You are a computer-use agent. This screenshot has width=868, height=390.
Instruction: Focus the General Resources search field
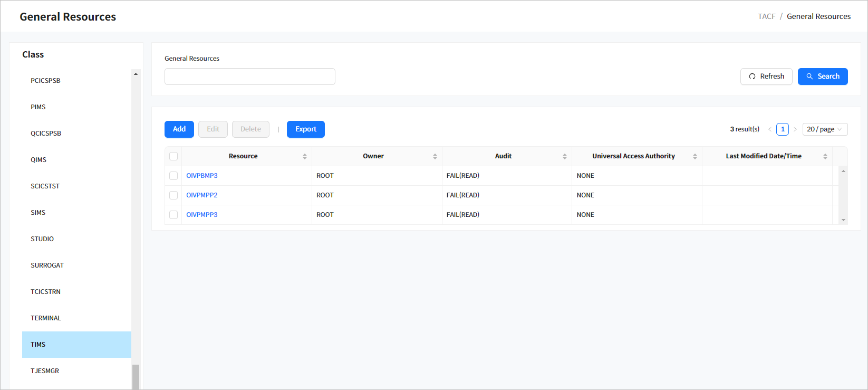click(x=249, y=77)
